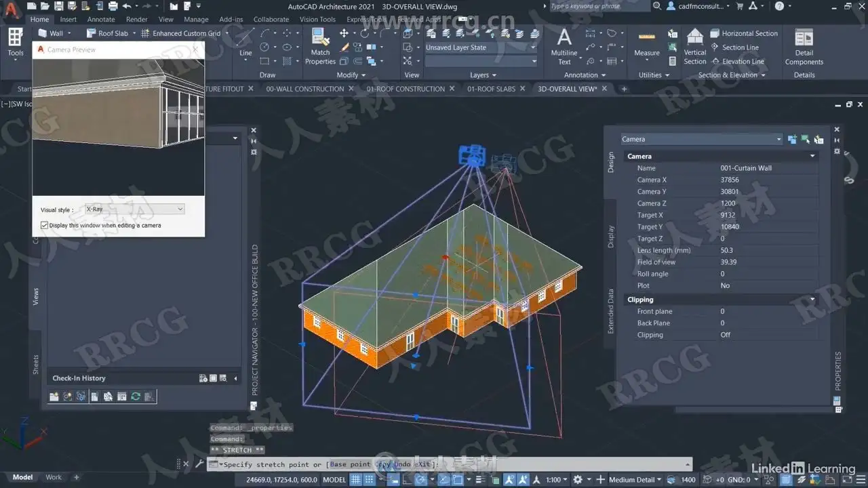Expand the Layers panel dropdown

click(x=484, y=75)
